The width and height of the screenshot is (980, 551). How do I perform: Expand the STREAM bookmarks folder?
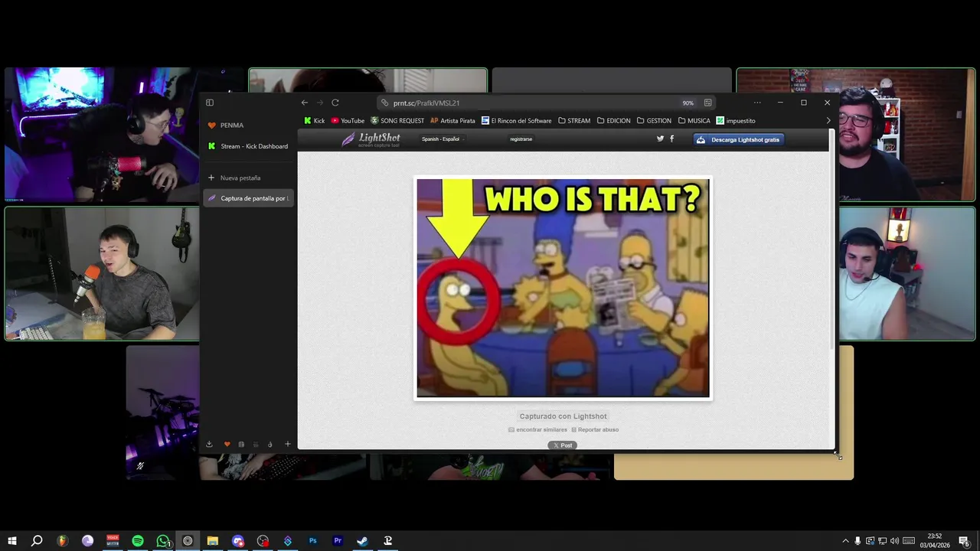click(x=574, y=120)
